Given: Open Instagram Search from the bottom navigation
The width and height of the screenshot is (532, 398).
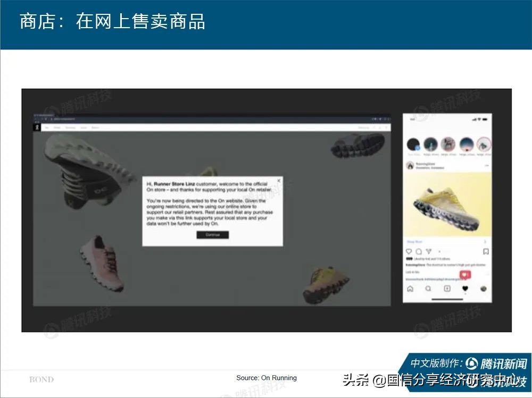Looking at the screenshot, I should 428,289.
